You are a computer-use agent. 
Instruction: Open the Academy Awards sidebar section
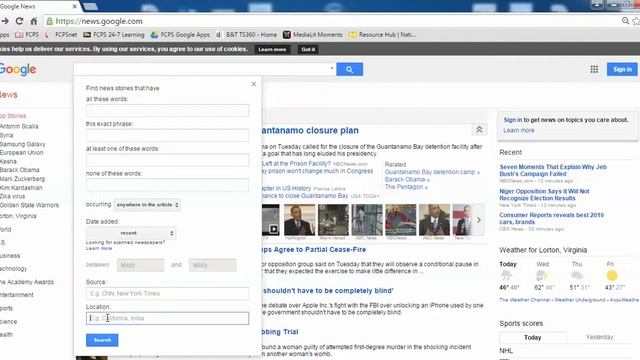27,282
